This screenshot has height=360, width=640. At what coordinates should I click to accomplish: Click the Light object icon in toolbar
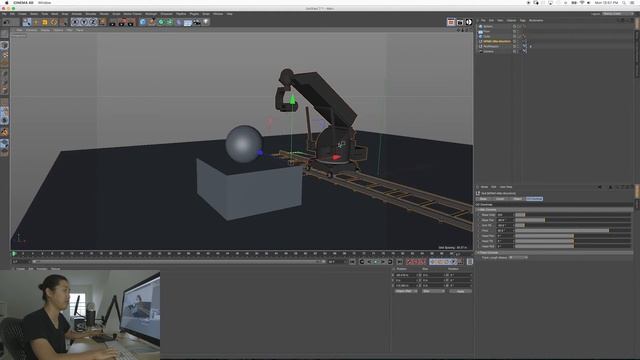[206, 22]
